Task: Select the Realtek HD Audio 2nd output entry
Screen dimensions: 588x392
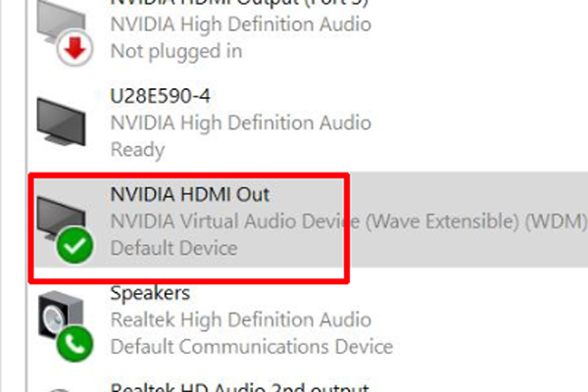Action: (x=240, y=387)
